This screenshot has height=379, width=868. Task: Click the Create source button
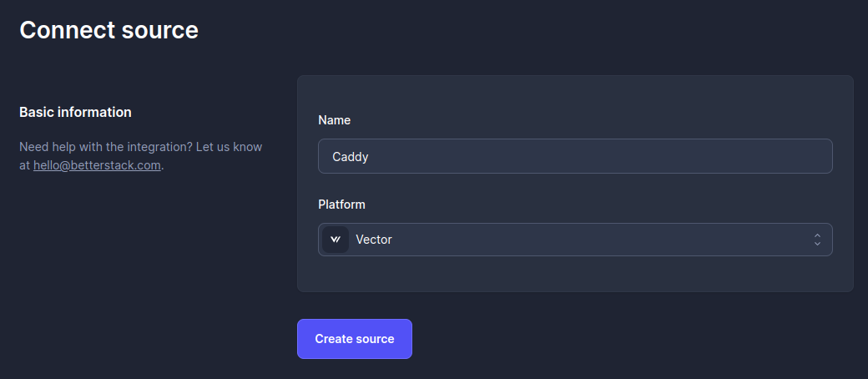point(354,339)
